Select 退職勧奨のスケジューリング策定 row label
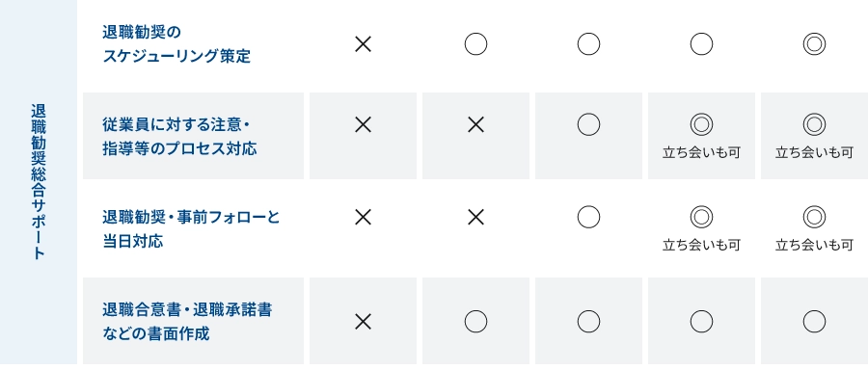 pyautogui.click(x=176, y=44)
